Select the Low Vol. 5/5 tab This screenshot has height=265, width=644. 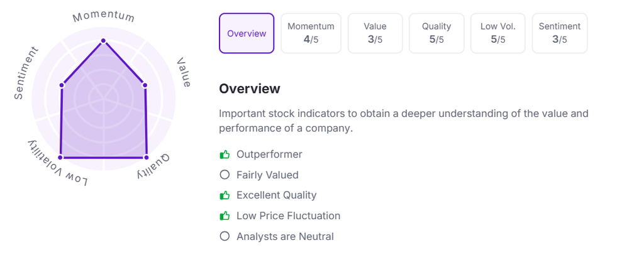pyautogui.click(x=498, y=33)
